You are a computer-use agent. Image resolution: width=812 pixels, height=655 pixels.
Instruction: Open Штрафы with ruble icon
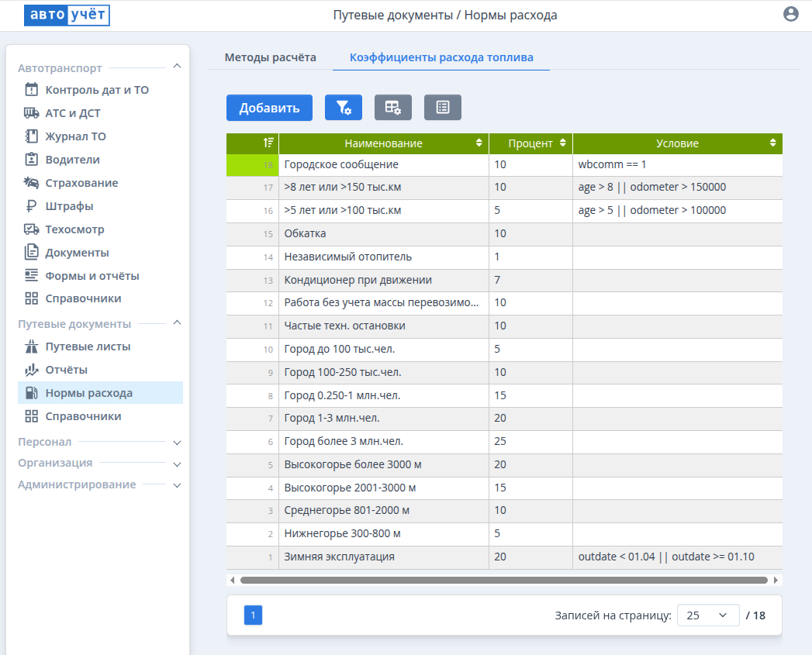tap(69, 206)
